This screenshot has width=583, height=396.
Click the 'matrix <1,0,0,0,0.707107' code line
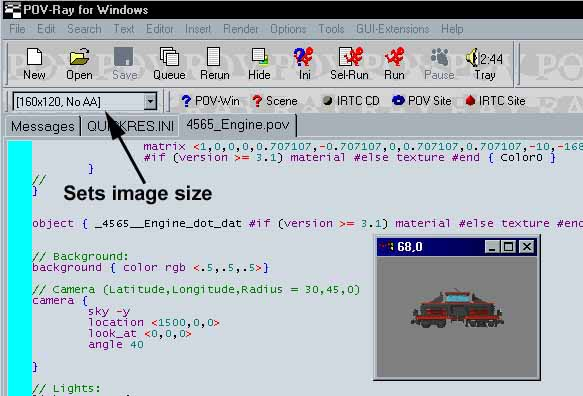pos(363,147)
